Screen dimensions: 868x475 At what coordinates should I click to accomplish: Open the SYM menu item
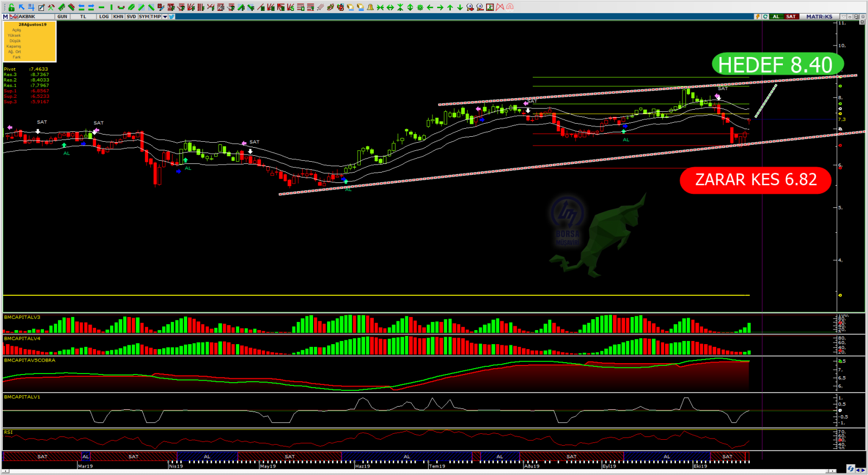pos(144,17)
